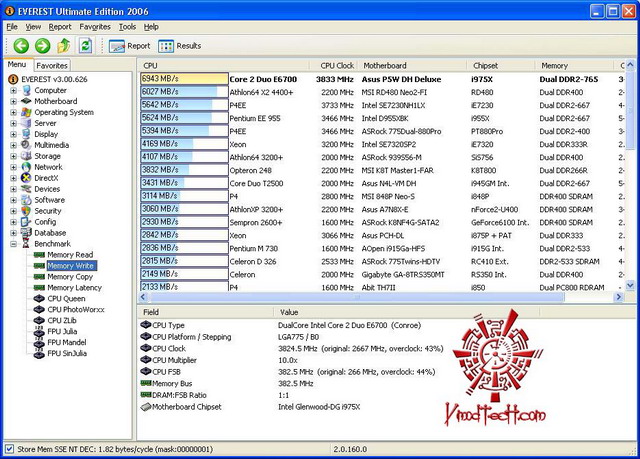Screen dimensions: 640x459
Task: Open the View menu
Action: pos(33,27)
